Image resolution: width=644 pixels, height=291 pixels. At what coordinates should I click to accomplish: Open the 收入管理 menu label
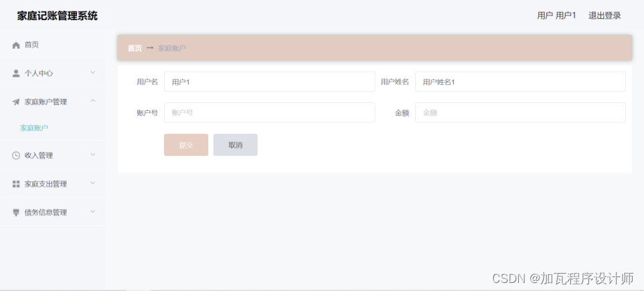click(39, 156)
